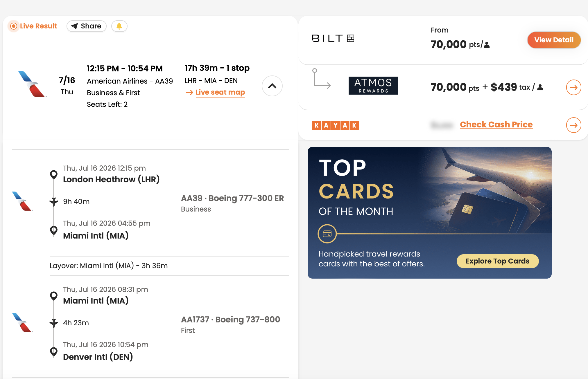Click the London Heathrow location pin
Image resolution: width=588 pixels, height=379 pixels.
tap(54, 175)
